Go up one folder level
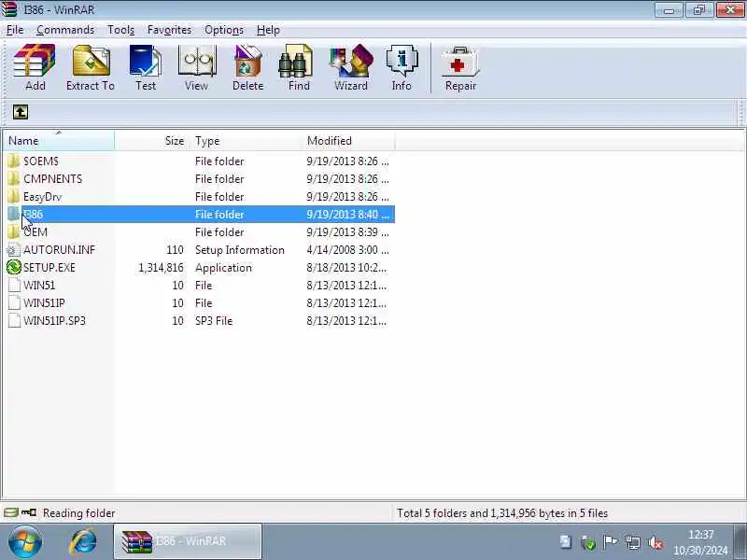The height and width of the screenshot is (560, 747). coord(20,112)
